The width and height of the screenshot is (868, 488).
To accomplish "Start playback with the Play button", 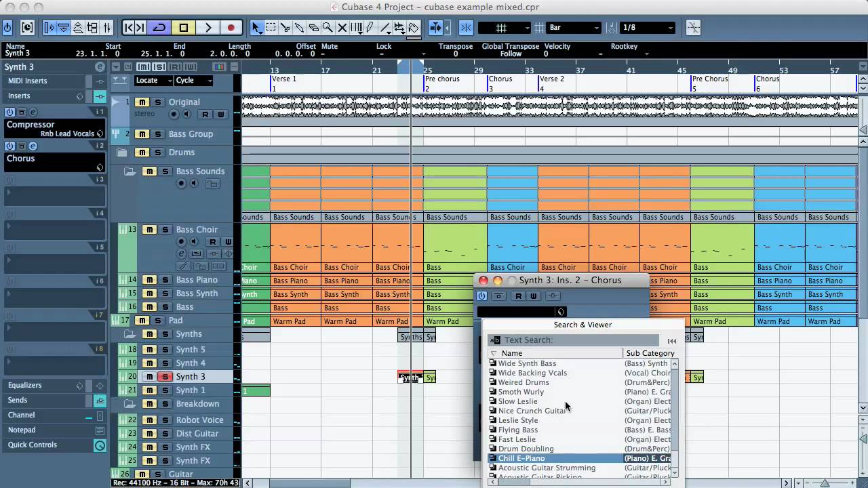I will pyautogui.click(x=208, y=28).
